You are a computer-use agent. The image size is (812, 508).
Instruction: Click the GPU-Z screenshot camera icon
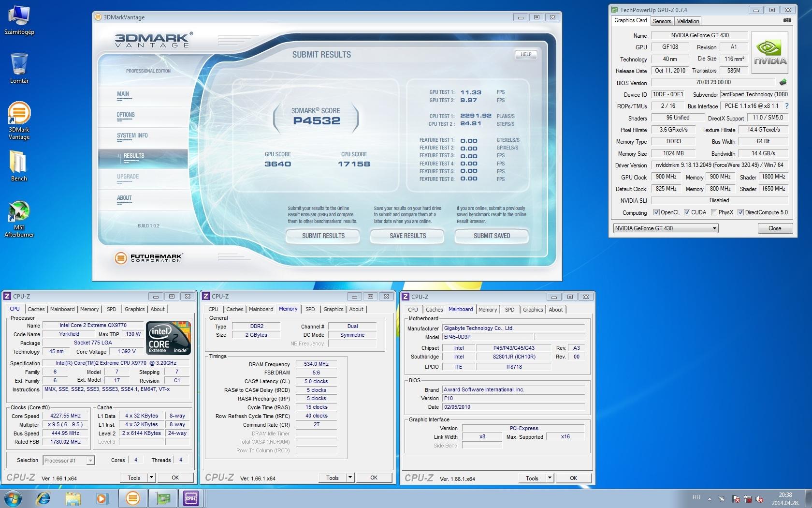pyautogui.click(x=787, y=20)
